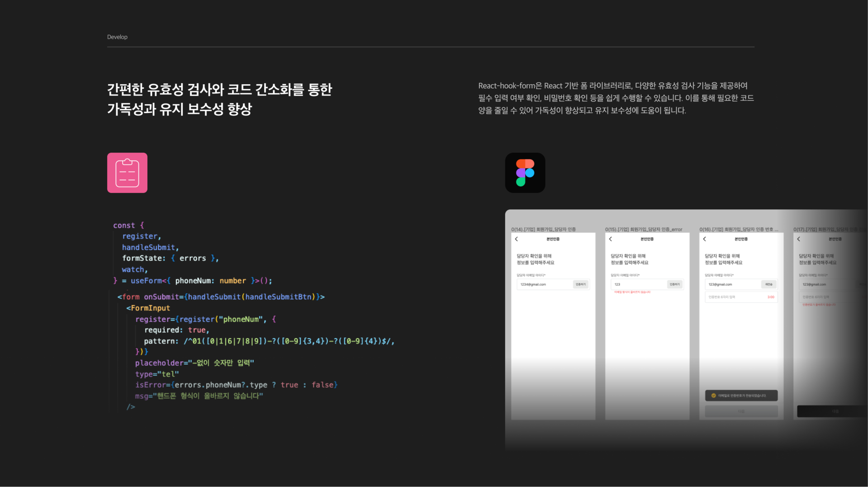Select frame title 0(16) 담당자 인증 번호
The height and width of the screenshot is (487, 868).
tap(739, 229)
